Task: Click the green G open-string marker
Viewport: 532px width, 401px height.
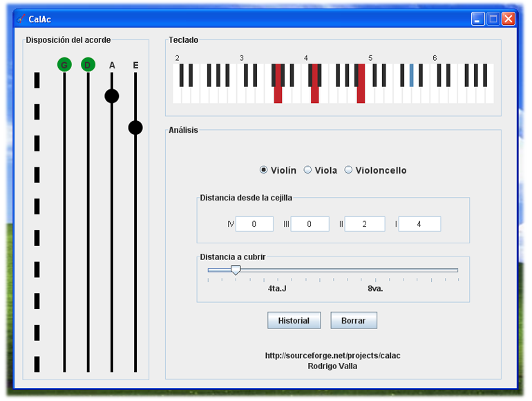Action: 64,64
